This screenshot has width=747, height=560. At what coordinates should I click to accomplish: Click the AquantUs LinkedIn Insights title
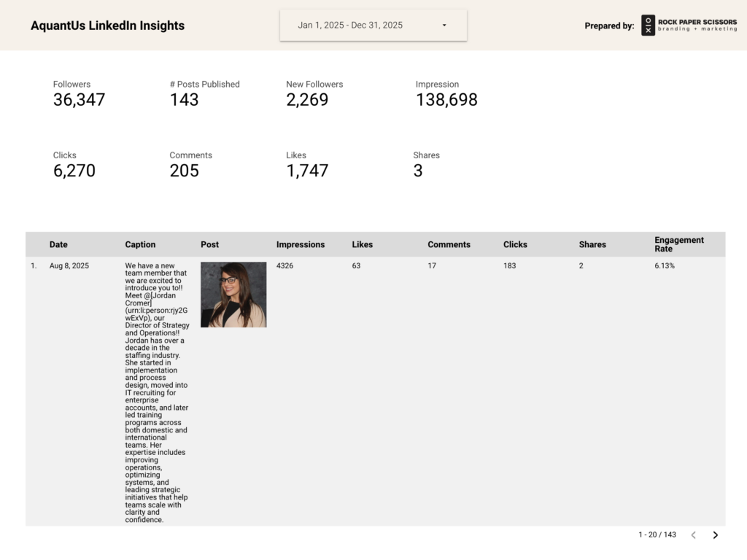pos(107,26)
